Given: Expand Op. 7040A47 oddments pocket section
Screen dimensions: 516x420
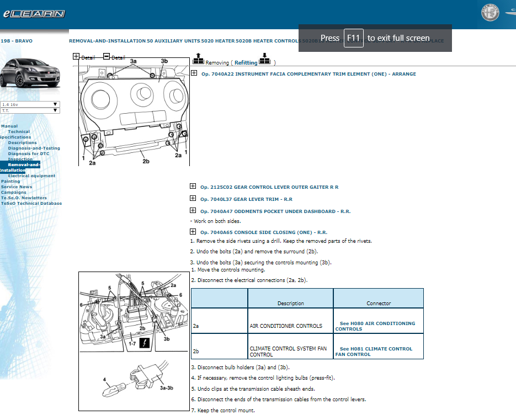Looking at the screenshot, I should (x=193, y=210).
